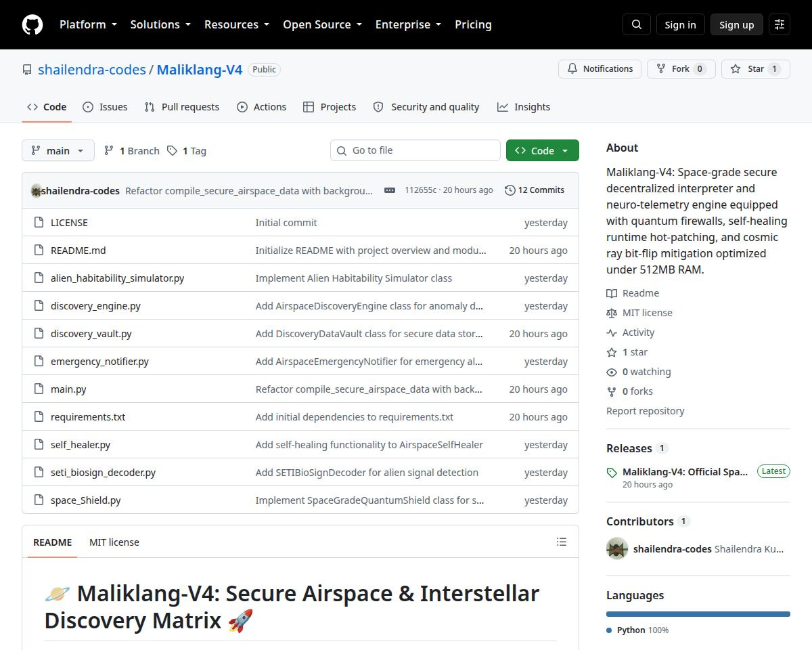This screenshot has height=650, width=812.
Task: Click the LICENSE file icon
Action: click(x=39, y=223)
